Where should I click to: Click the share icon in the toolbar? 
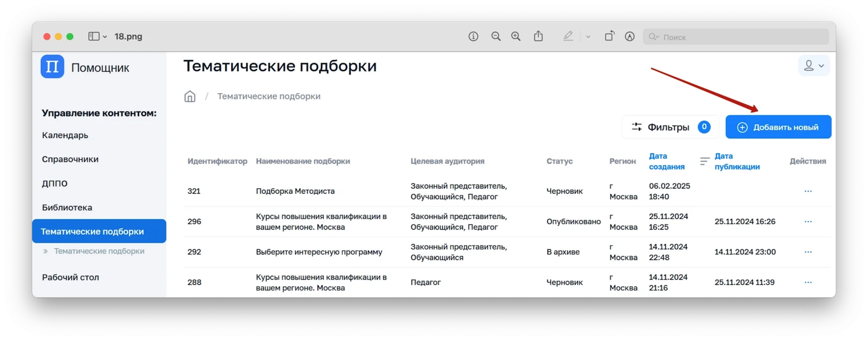click(538, 36)
